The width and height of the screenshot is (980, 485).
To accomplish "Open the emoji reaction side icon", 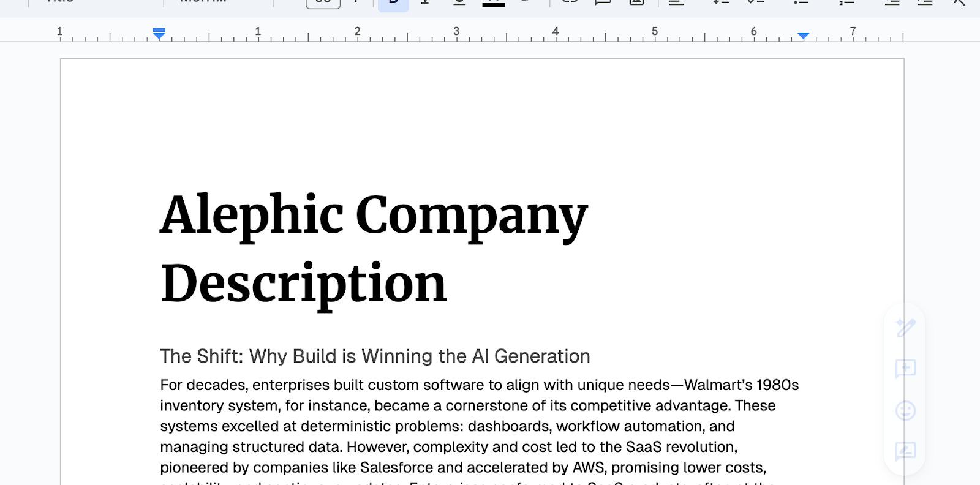I will (905, 410).
